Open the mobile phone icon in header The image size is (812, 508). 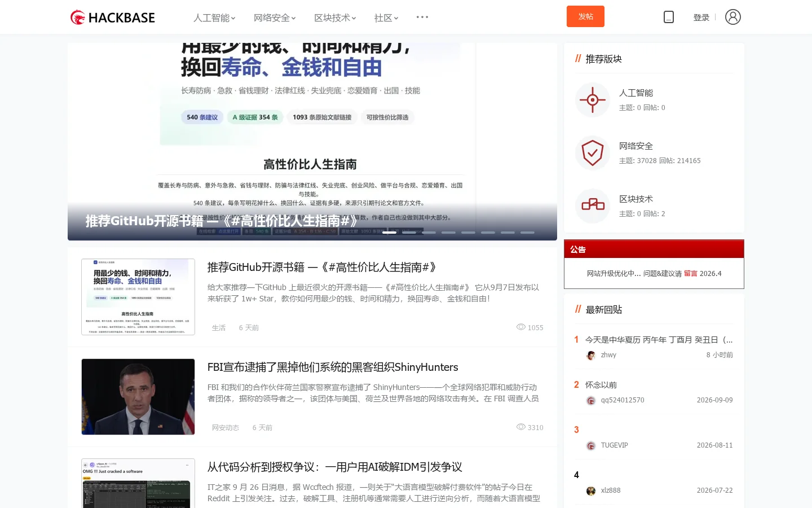(669, 17)
